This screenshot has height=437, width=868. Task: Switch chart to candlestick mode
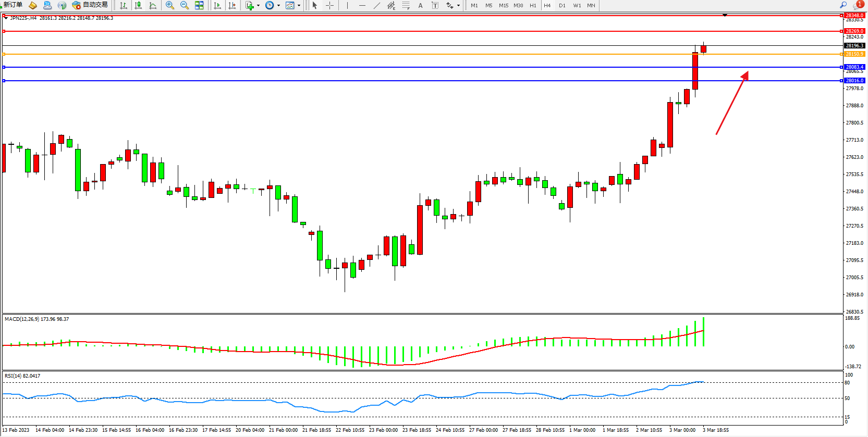138,5
